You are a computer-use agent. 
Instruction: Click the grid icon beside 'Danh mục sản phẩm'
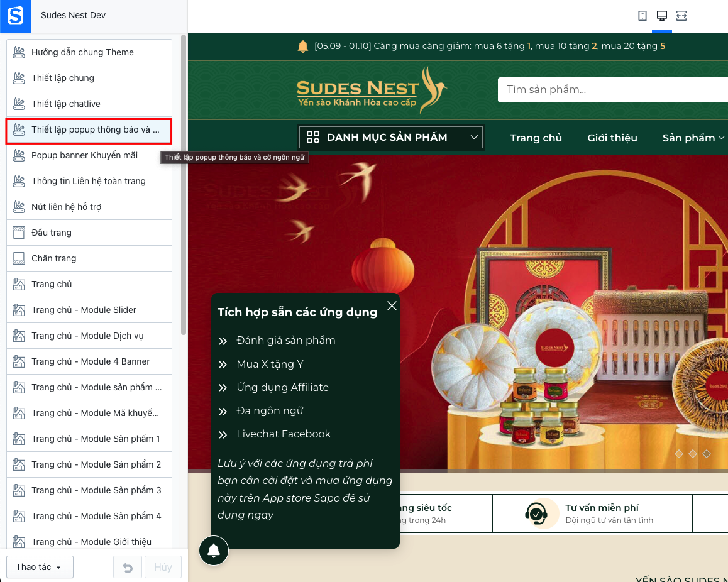click(313, 137)
